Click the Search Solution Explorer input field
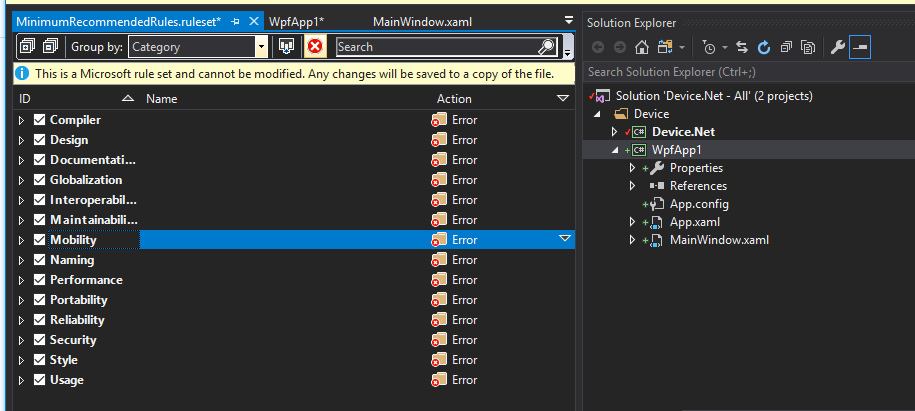Screen dimensions: 915x411 click(749, 72)
